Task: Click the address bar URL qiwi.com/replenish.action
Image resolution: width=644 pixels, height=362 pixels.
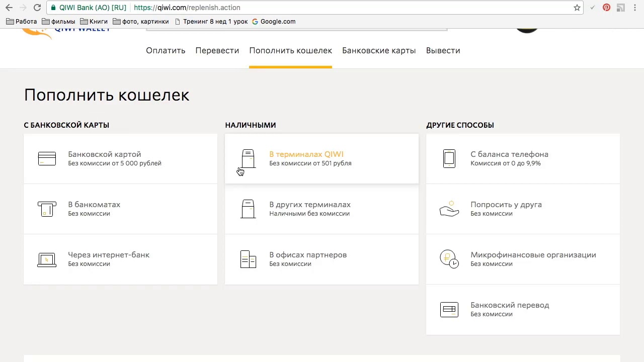Action: (x=187, y=8)
